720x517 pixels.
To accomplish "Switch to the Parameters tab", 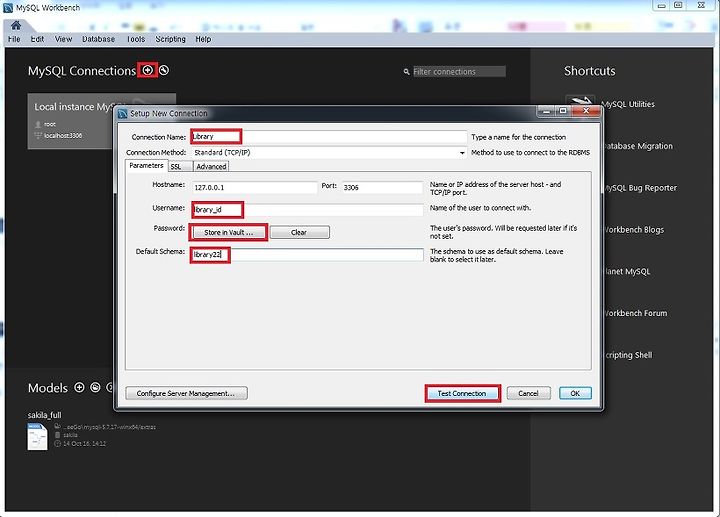I will click(146, 166).
